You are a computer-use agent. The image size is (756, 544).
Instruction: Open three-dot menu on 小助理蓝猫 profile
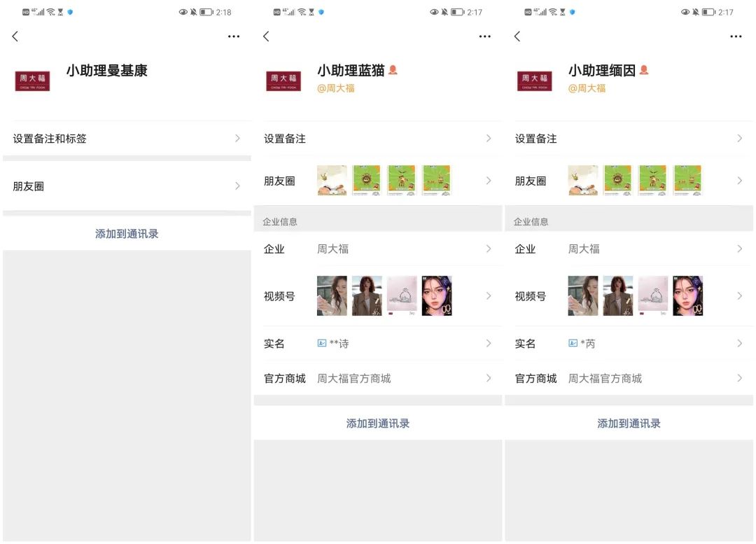(485, 36)
